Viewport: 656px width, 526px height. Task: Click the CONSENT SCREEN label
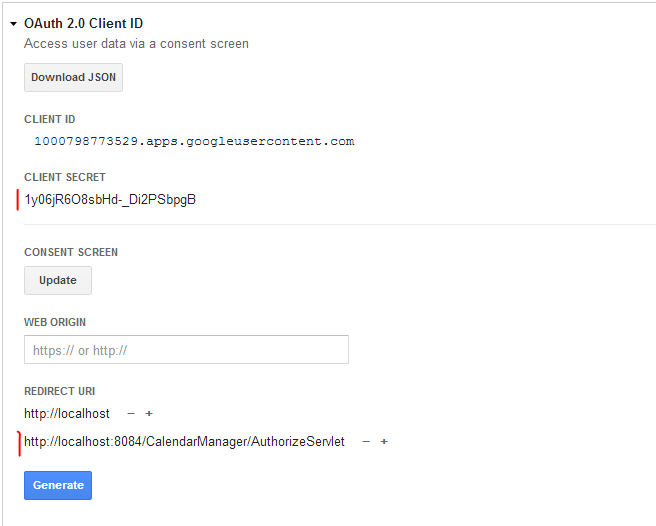click(71, 252)
